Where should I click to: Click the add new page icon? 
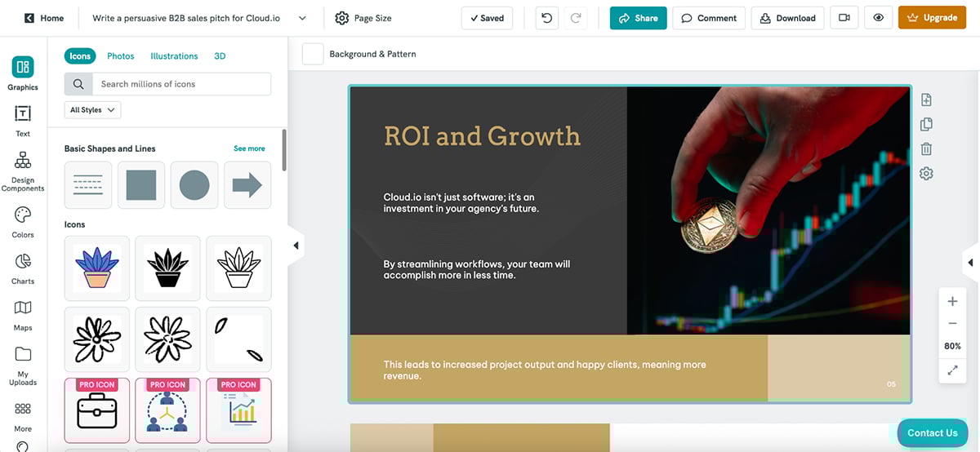pyautogui.click(x=926, y=100)
